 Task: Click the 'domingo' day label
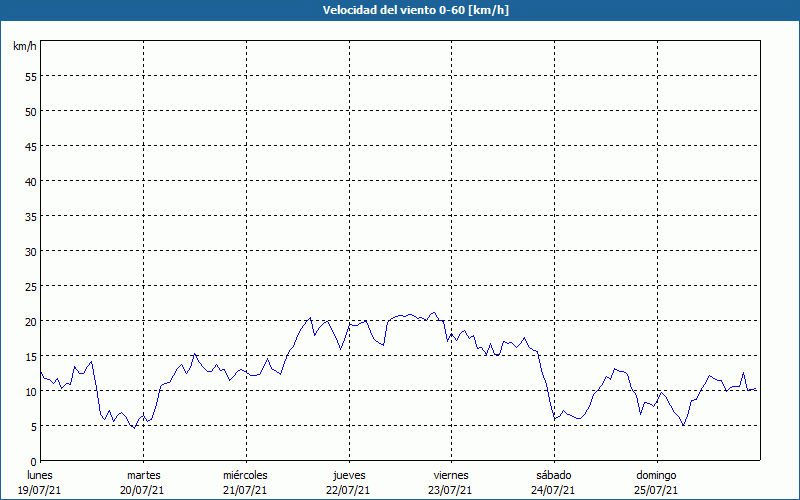[x=656, y=475]
